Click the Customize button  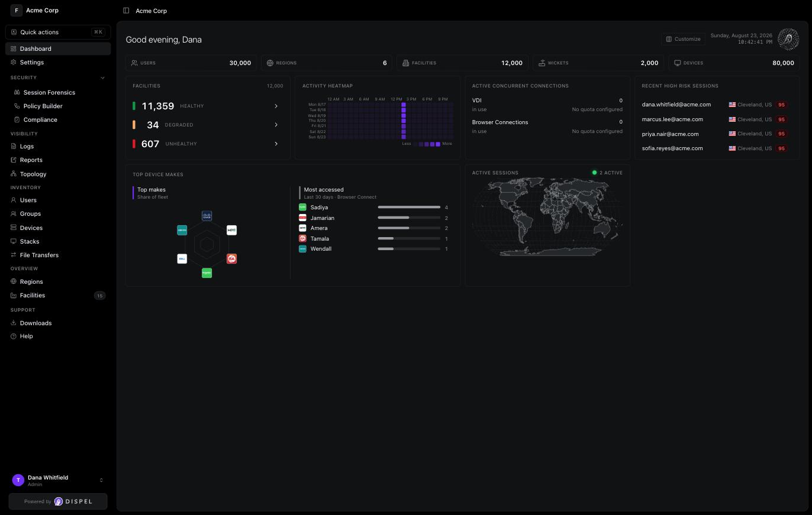click(x=683, y=39)
